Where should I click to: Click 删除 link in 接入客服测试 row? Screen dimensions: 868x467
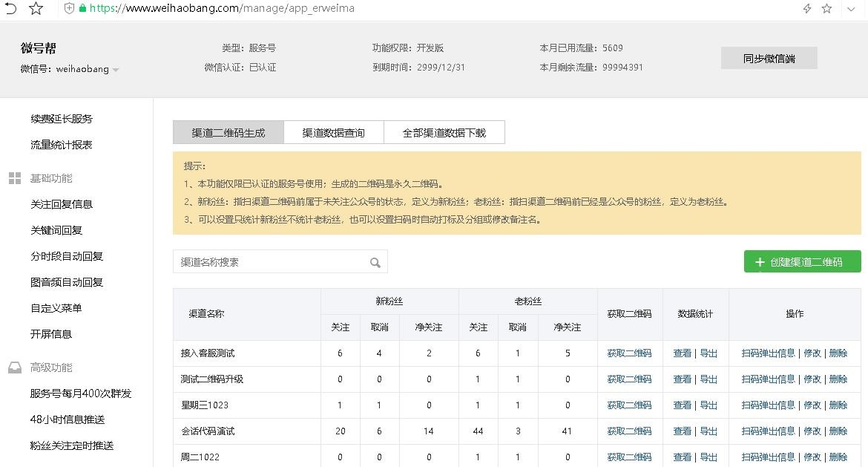pyautogui.click(x=838, y=353)
